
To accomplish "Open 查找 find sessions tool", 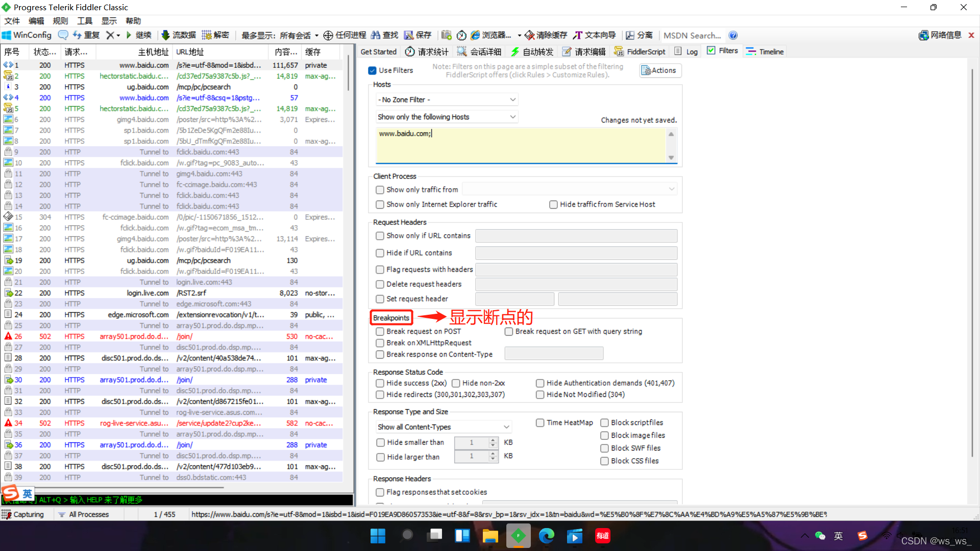I will click(x=384, y=35).
